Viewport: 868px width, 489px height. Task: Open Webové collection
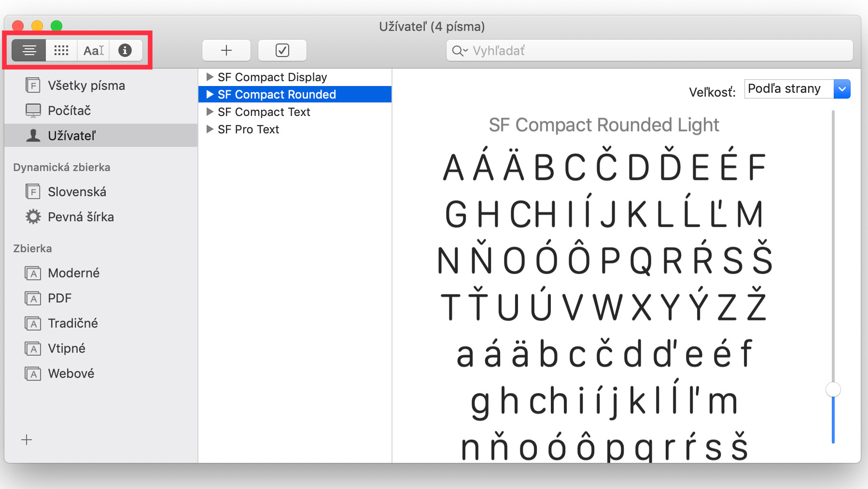point(101,374)
